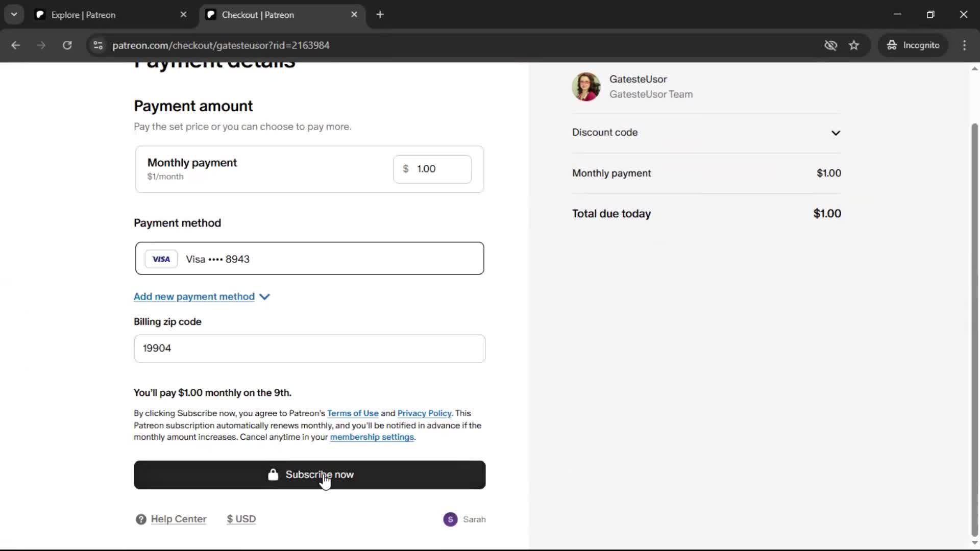Viewport: 980px width, 551px height.
Task: Click the scroll up arrow
Action: click(x=974, y=68)
